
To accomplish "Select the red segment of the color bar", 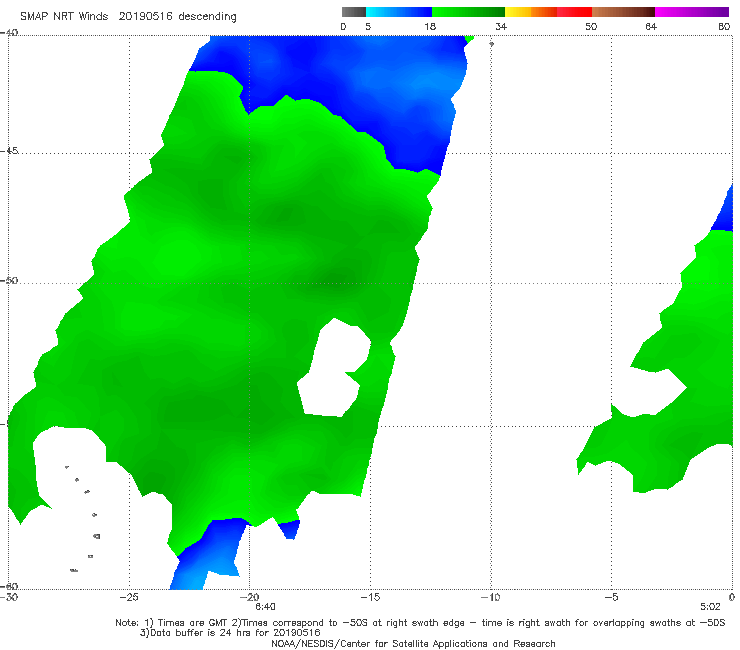I will coord(574,12).
